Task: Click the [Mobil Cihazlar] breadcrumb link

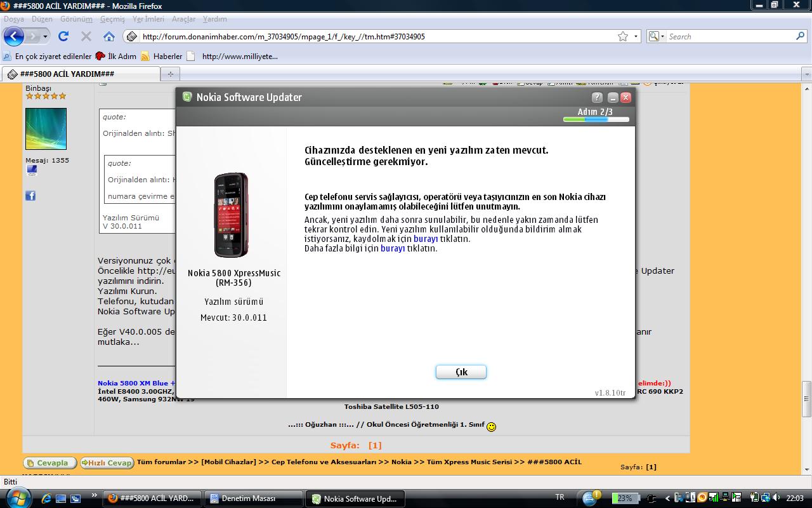Action: click(228, 462)
